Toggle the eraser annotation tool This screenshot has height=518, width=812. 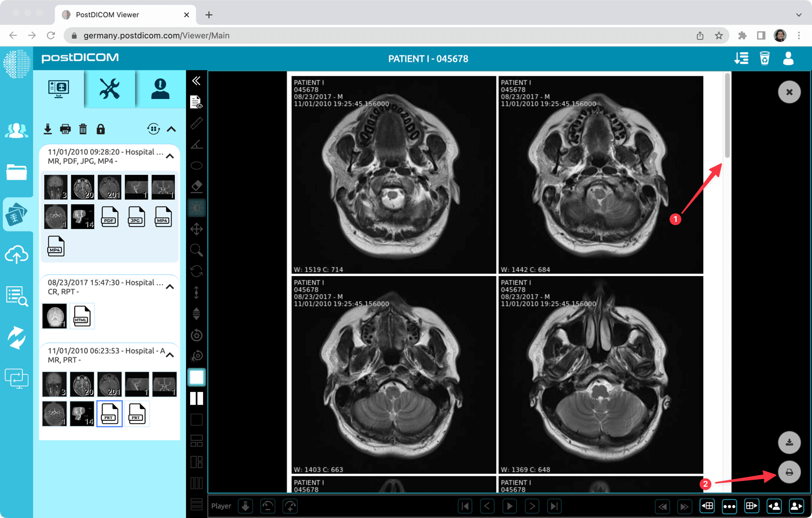pyautogui.click(x=197, y=187)
